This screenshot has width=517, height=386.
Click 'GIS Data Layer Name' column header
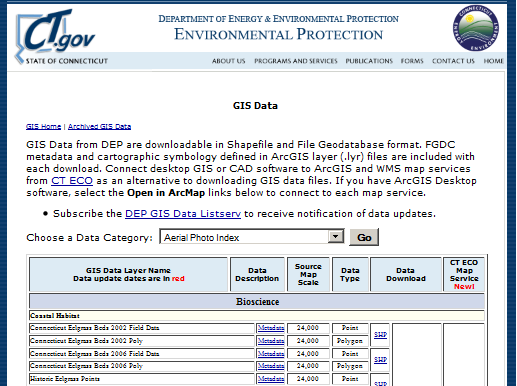point(129,274)
